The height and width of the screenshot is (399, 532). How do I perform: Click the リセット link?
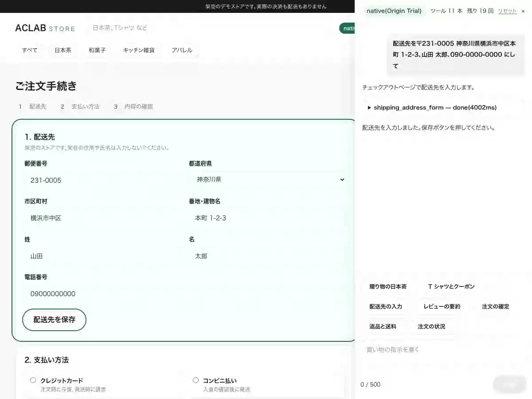click(507, 11)
